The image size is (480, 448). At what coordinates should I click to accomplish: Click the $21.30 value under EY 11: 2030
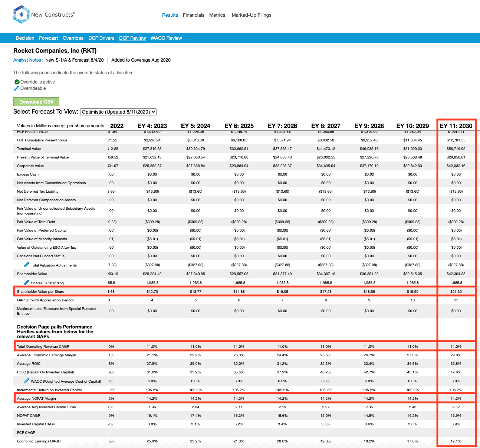(456, 292)
